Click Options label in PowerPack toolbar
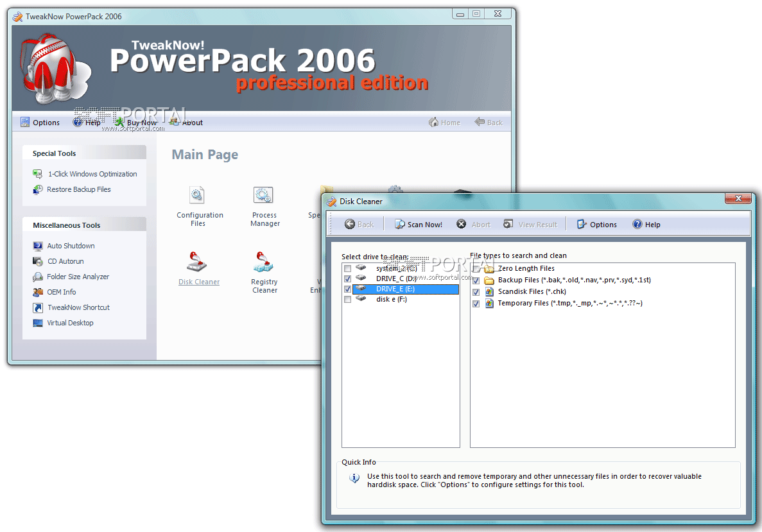762x532 pixels. pos(46,123)
